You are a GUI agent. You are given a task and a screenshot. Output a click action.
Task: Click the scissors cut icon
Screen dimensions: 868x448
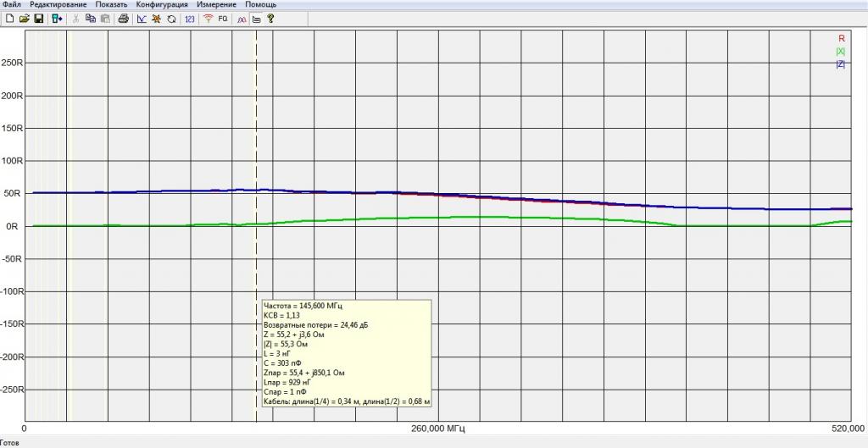[x=75, y=19]
